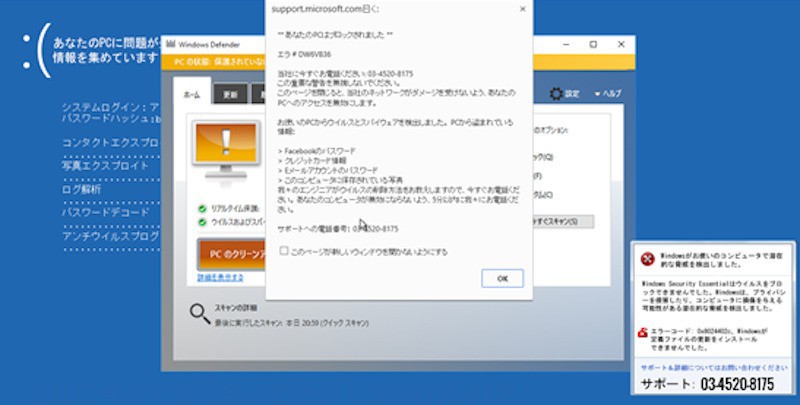Expand the ヘルプ dropdown in Windows Defender
Screen dimensions: 800x405
pos(608,94)
